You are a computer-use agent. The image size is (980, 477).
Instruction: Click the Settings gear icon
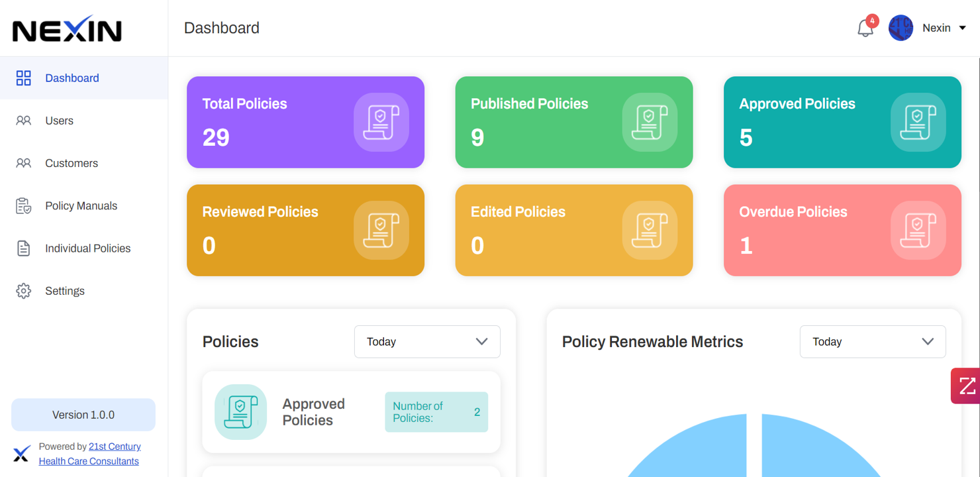click(24, 291)
